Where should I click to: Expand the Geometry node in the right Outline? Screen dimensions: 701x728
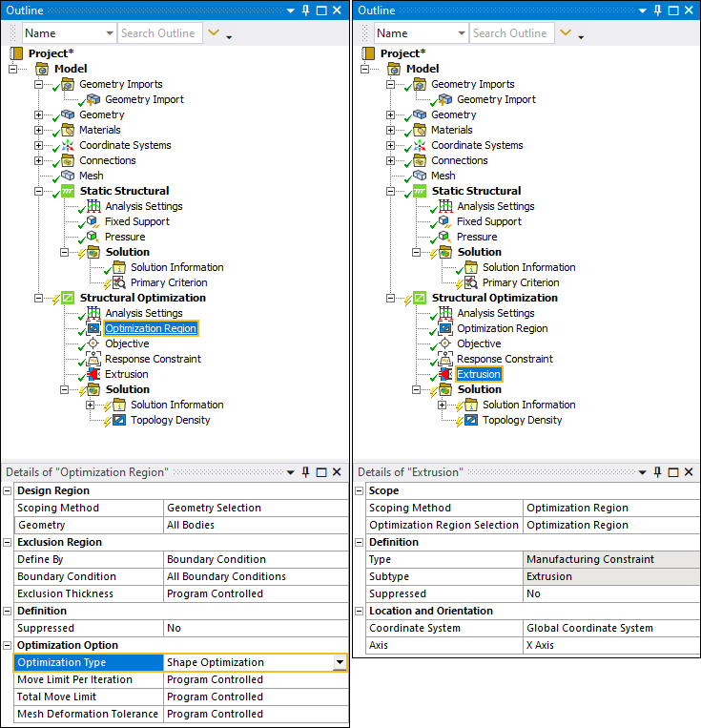pos(391,114)
